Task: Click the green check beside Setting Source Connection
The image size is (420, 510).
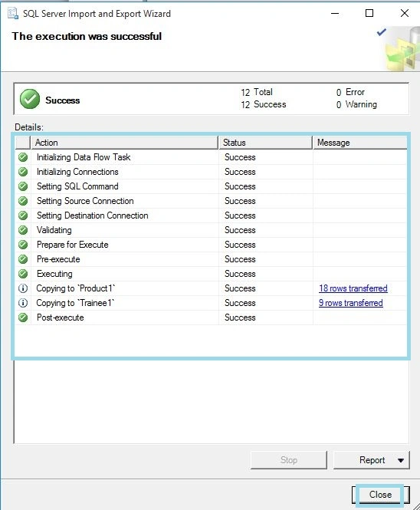Action: point(23,201)
